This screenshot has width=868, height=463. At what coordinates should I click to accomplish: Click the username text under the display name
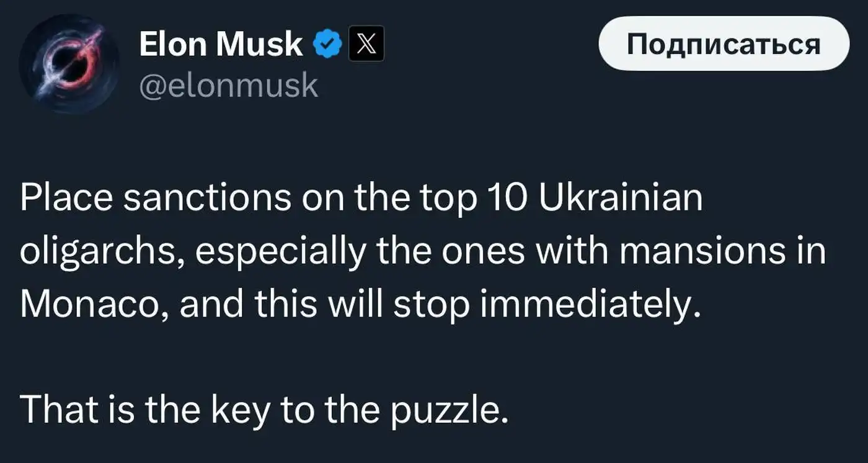click(x=229, y=85)
